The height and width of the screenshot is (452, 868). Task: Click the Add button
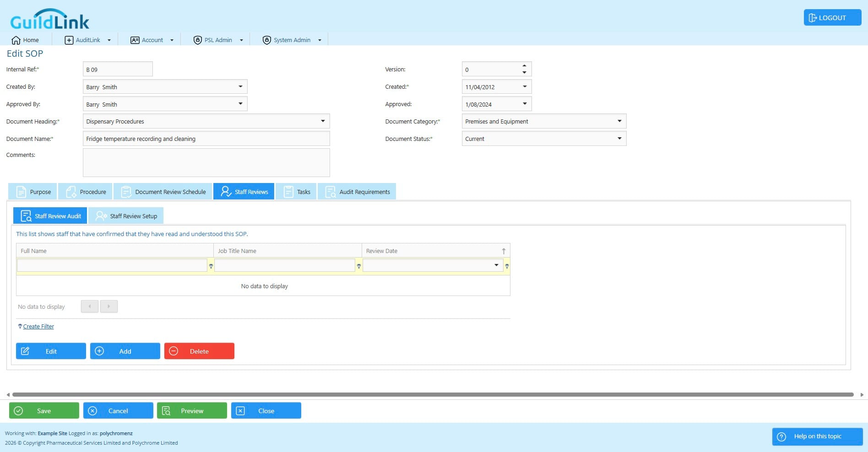pos(125,351)
